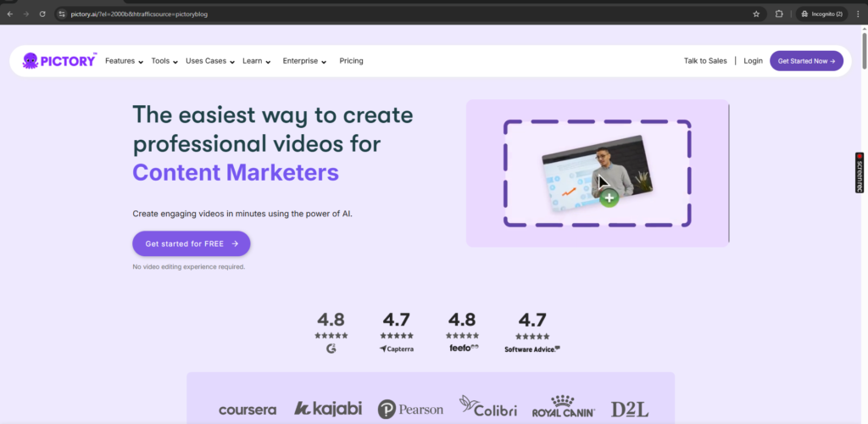Click the Kajabi logo
Viewport: 868px width, 424px height.
[x=328, y=409]
